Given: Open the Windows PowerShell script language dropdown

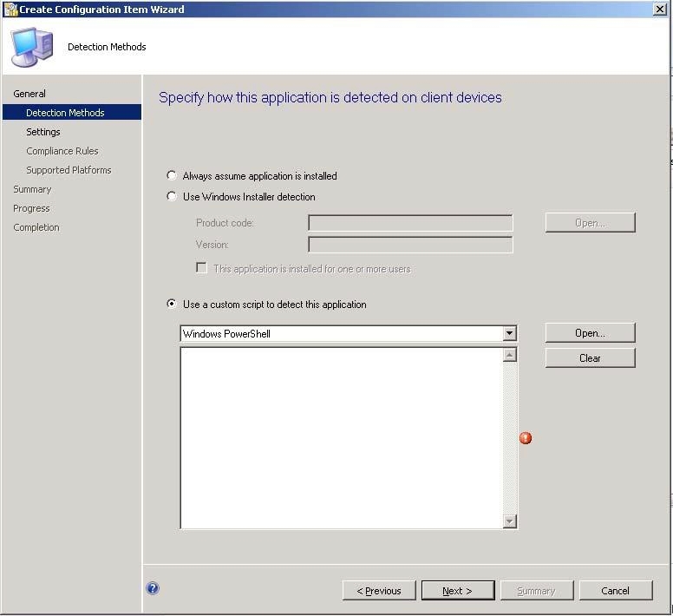Looking at the screenshot, I should click(509, 333).
